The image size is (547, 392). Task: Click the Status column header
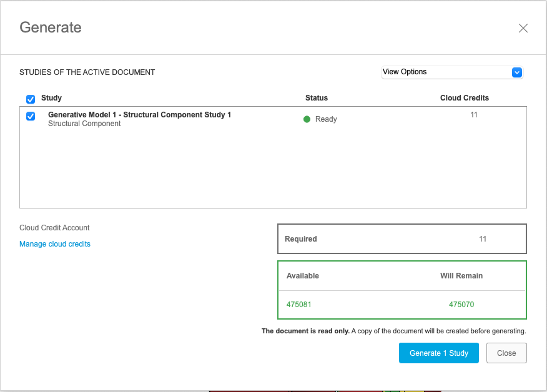coord(316,98)
